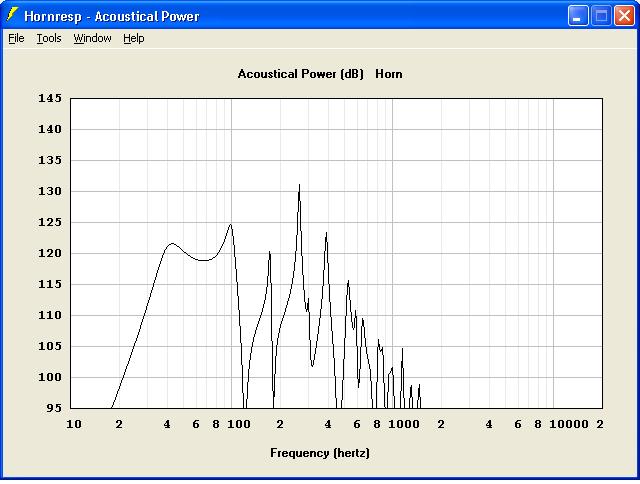Open the File menu

pyautogui.click(x=16, y=38)
